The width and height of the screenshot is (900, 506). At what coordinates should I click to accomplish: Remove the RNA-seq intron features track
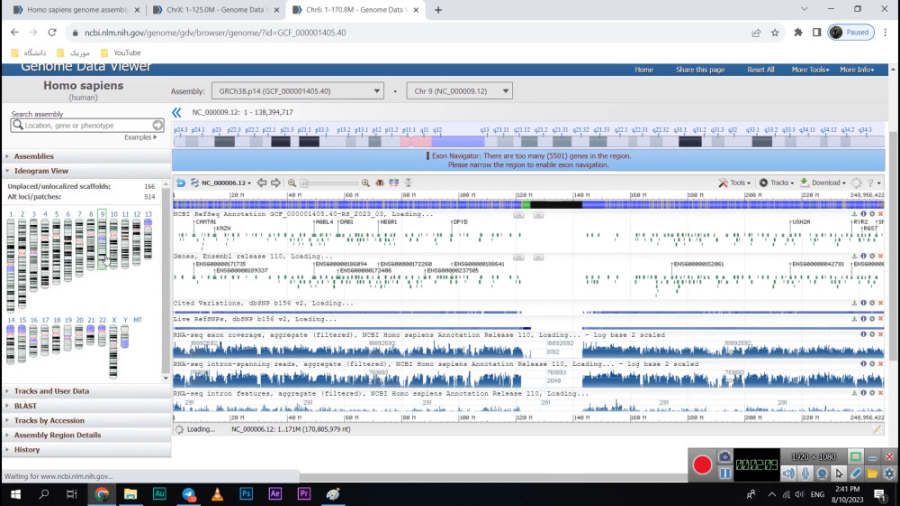coord(880,393)
